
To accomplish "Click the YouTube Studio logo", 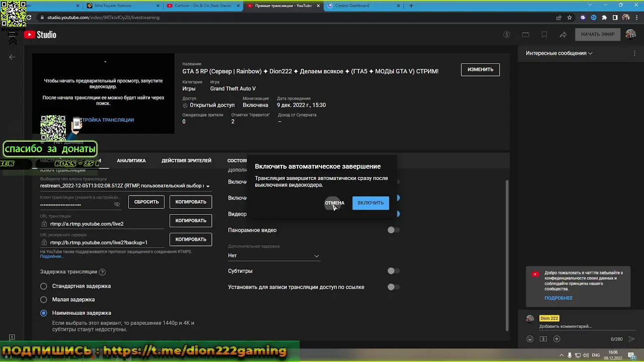I will tap(40, 35).
